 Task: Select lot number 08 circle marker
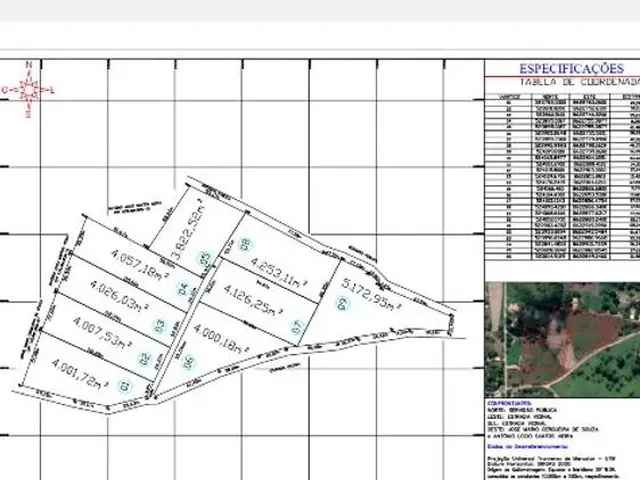(245, 244)
